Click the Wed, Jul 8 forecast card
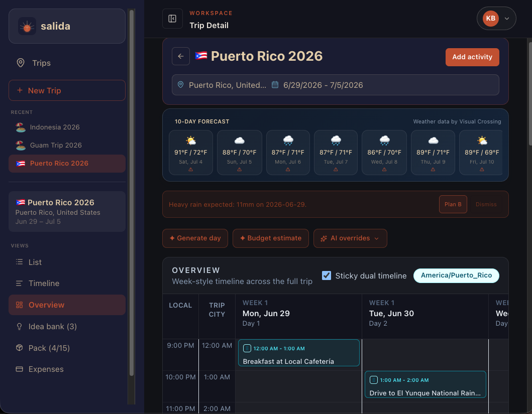The width and height of the screenshot is (532, 414). point(384,153)
